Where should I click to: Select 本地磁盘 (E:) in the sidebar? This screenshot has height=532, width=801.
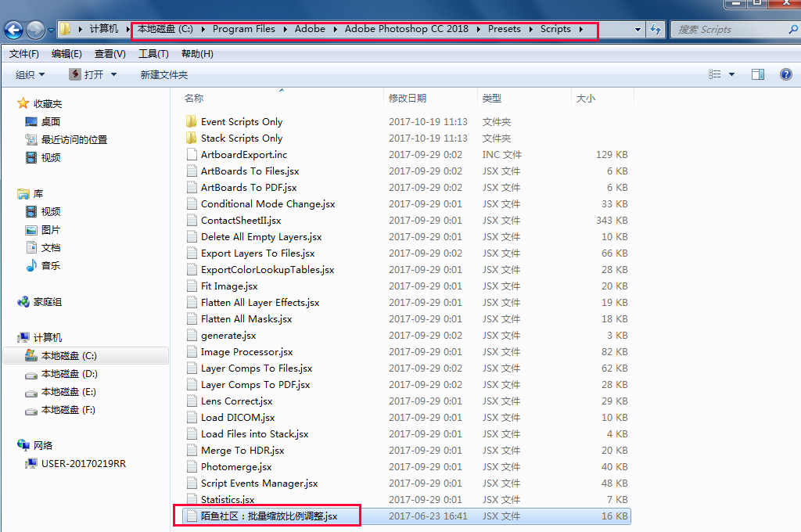tap(69, 391)
